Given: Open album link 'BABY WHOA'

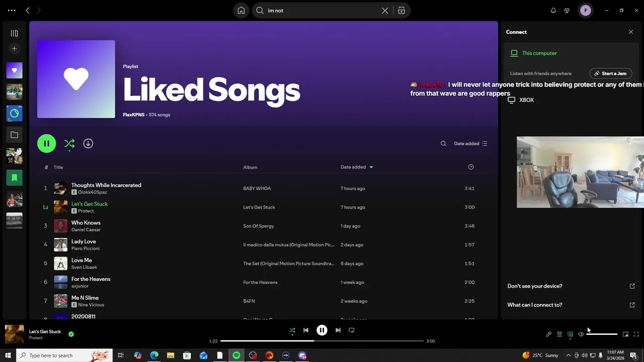Looking at the screenshot, I should 257,189.
